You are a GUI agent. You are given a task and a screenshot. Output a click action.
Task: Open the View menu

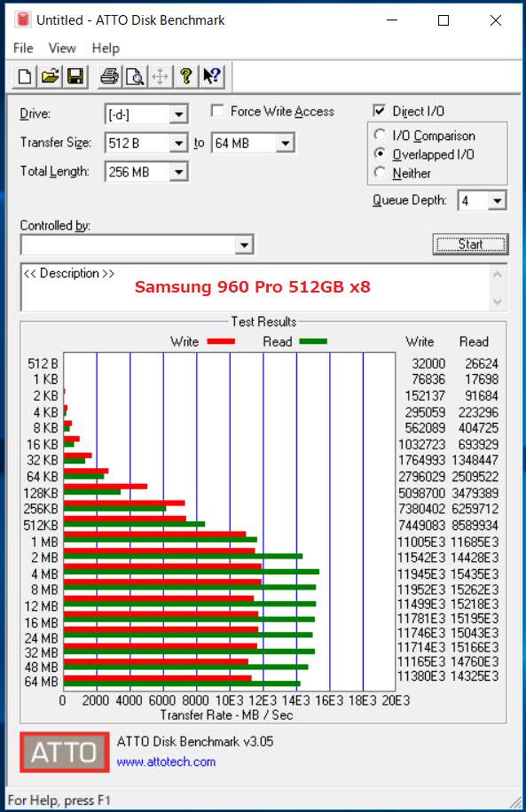62,48
